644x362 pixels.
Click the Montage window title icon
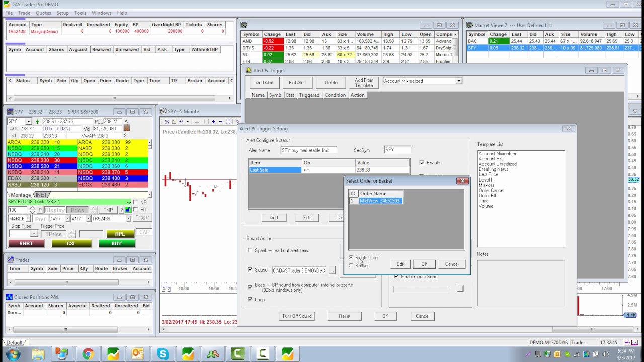tap(10, 112)
